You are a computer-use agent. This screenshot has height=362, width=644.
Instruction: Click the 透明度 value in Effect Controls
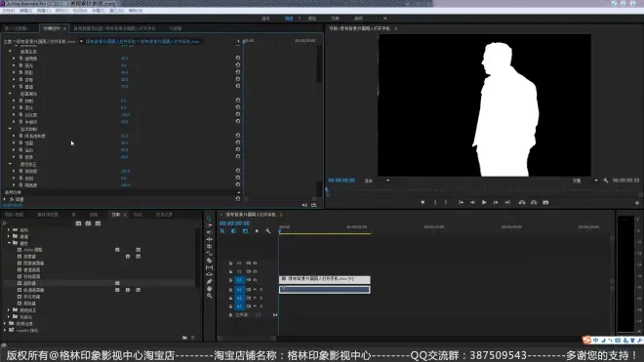pos(125,59)
